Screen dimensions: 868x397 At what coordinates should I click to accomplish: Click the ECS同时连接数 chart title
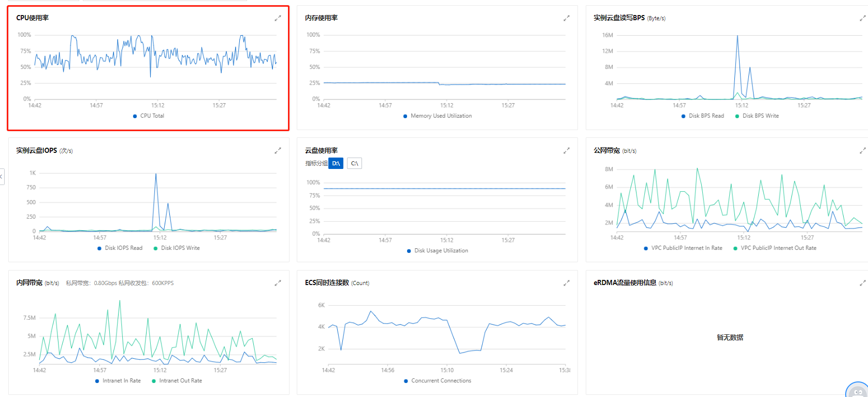[x=327, y=282]
